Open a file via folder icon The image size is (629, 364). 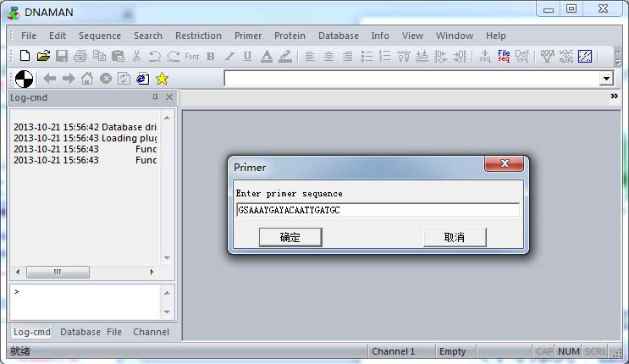[43, 56]
